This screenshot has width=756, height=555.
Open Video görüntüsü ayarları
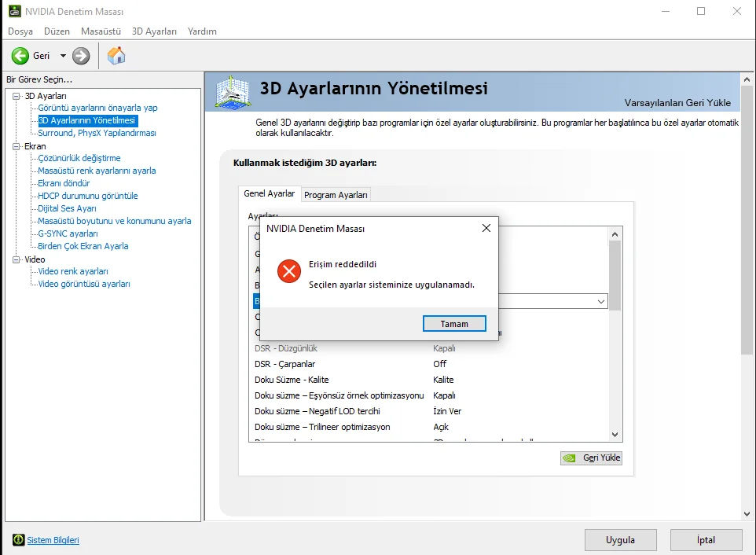tap(84, 284)
